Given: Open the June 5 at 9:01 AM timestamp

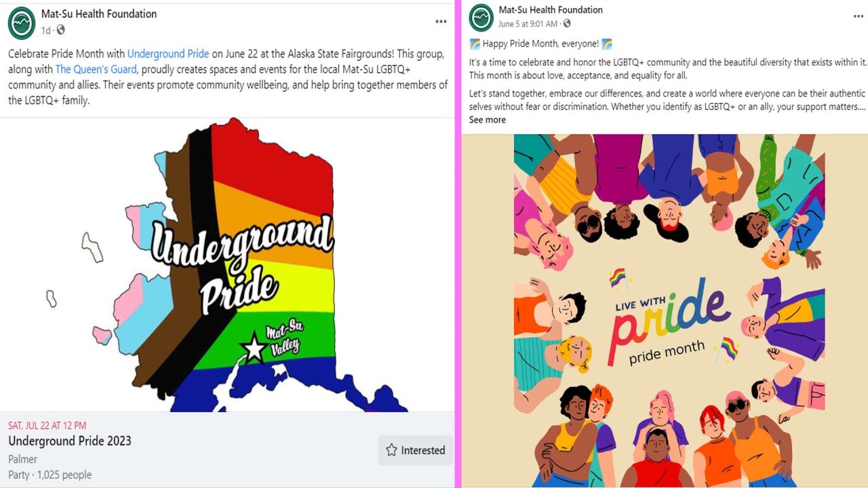Looking at the screenshot, I should [528, 24].
